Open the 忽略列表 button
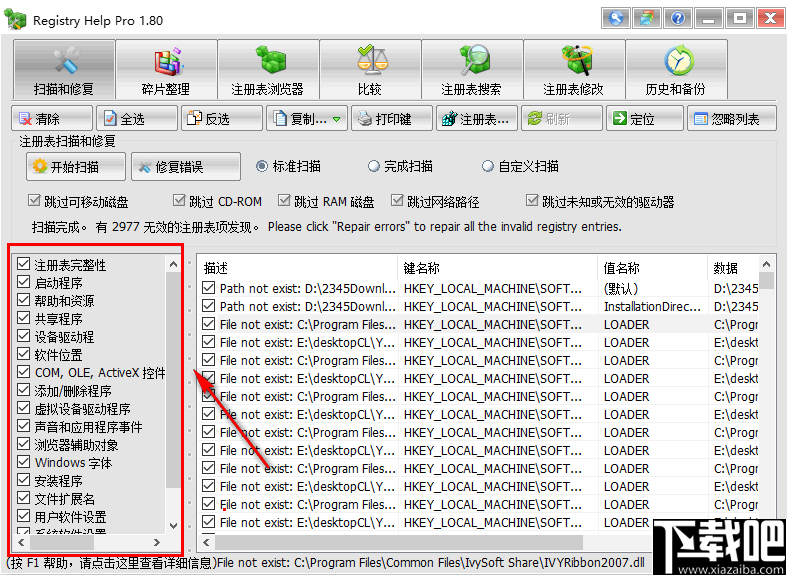Image resolution: width=788 pixels, height=575 pixels. (x=732, y=119)
